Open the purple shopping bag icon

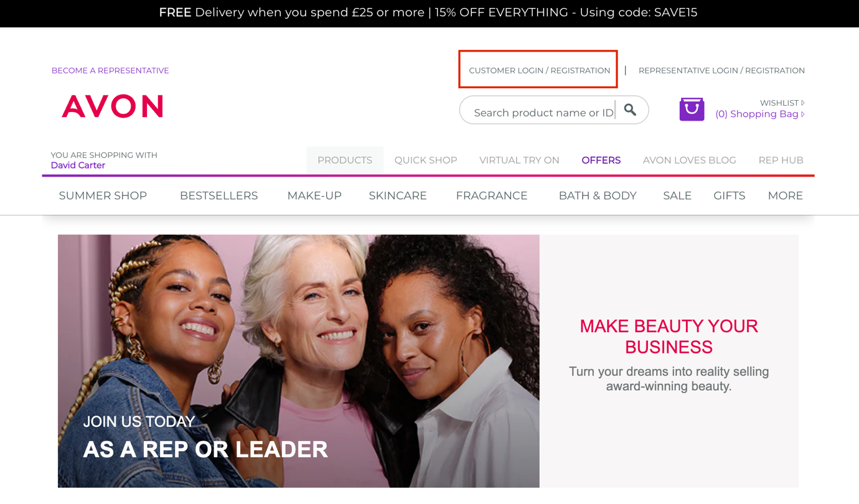click(692, 109)
